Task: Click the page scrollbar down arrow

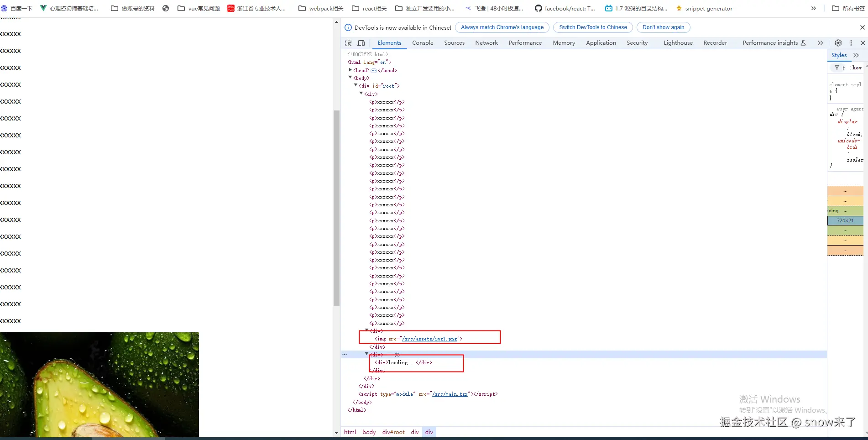Action: (336, 433)
